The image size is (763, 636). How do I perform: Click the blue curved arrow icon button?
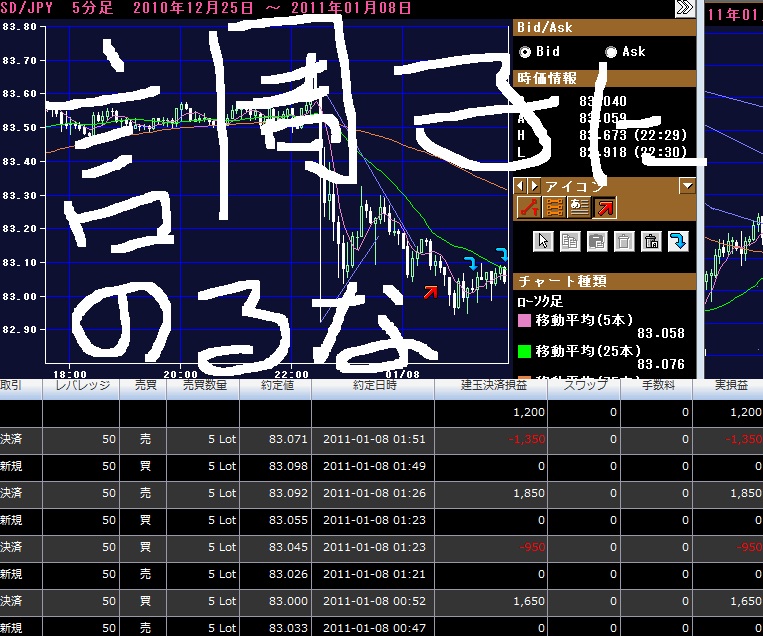678,241
